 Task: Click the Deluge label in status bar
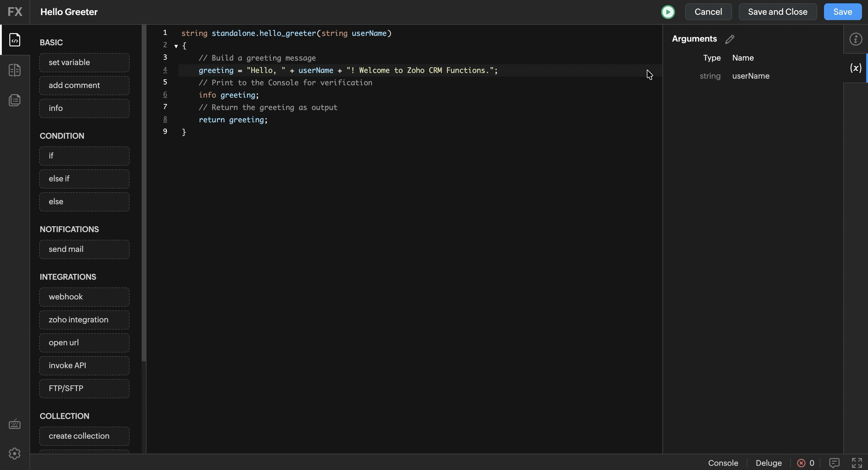(769, 463)
